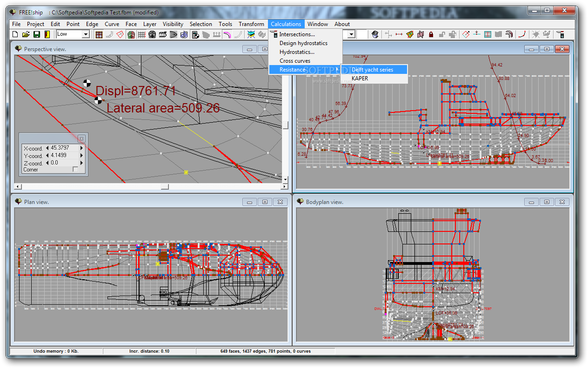This screenshot has width=588, height=368.
Task: Open the Window menu
Action: point(318,24)
